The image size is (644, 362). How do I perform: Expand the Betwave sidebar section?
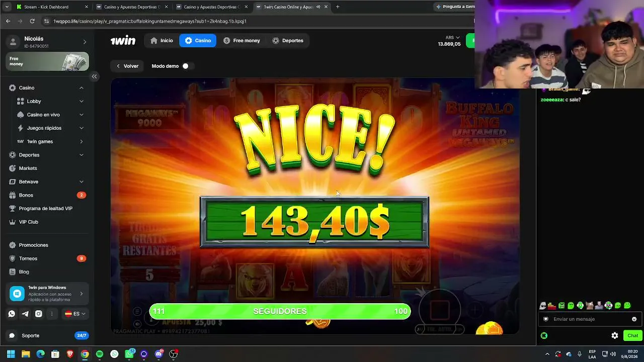coord(82,182)
